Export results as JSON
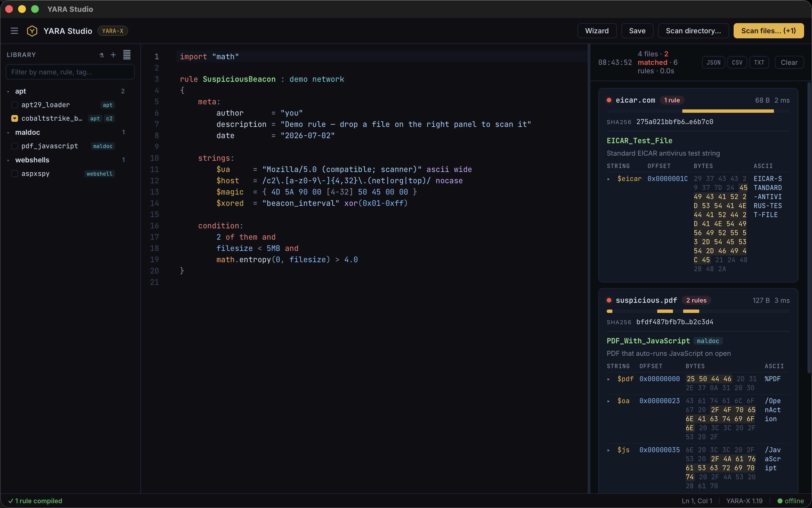 [713, 63]
